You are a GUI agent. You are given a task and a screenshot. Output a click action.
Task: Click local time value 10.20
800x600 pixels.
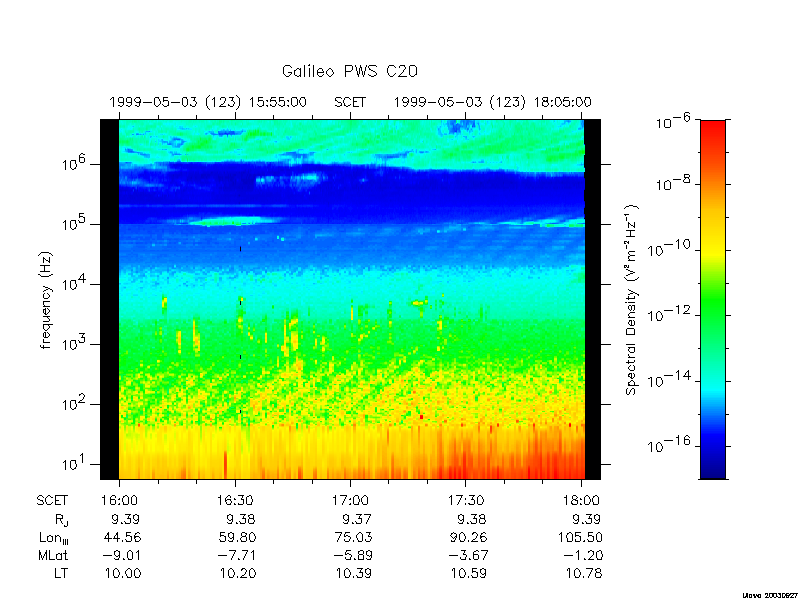tap(238, 573)
